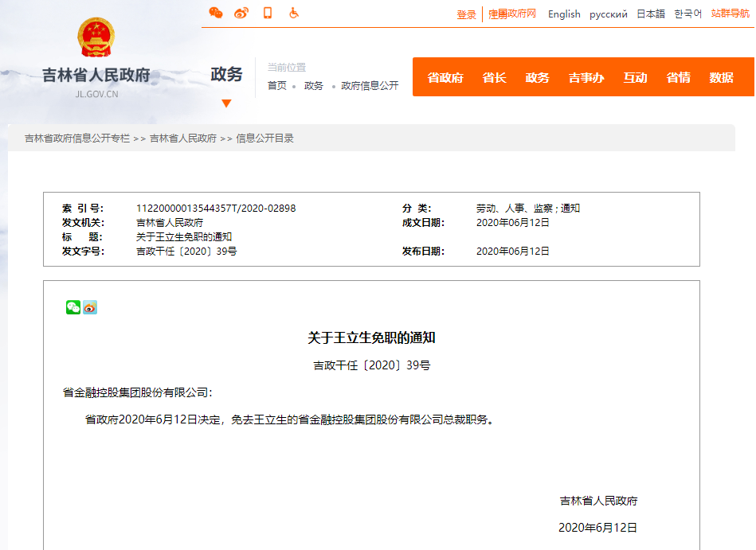Switch language to русский
The width and height of the screenshot is (756, 550).
click(609, 14)
